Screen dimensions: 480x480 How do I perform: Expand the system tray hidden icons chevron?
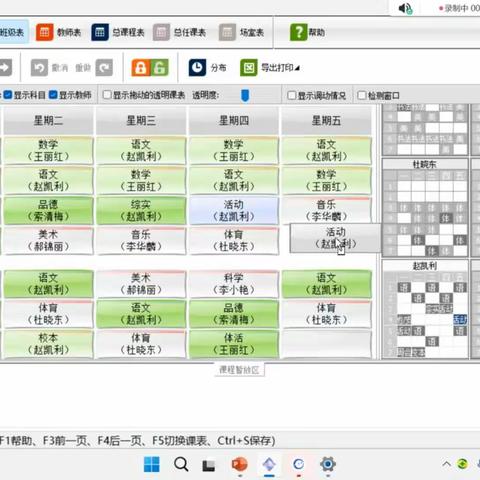click(x=446, y=464)
